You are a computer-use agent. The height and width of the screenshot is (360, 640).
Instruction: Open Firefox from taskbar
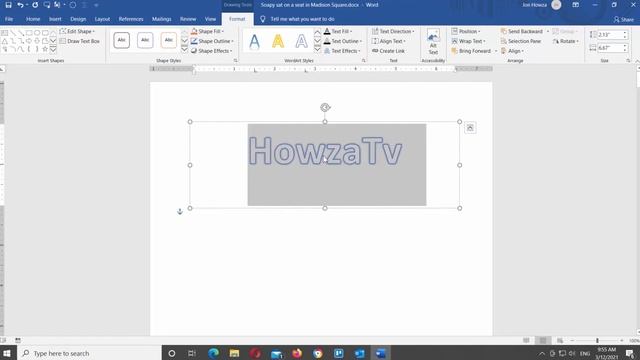pyautogui.click(x=297, y=353)
